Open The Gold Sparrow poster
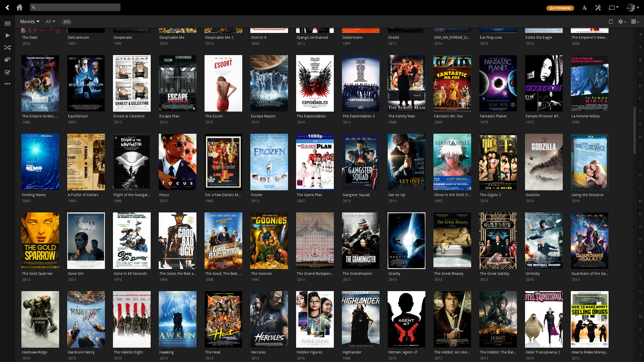 pos(40,241)
